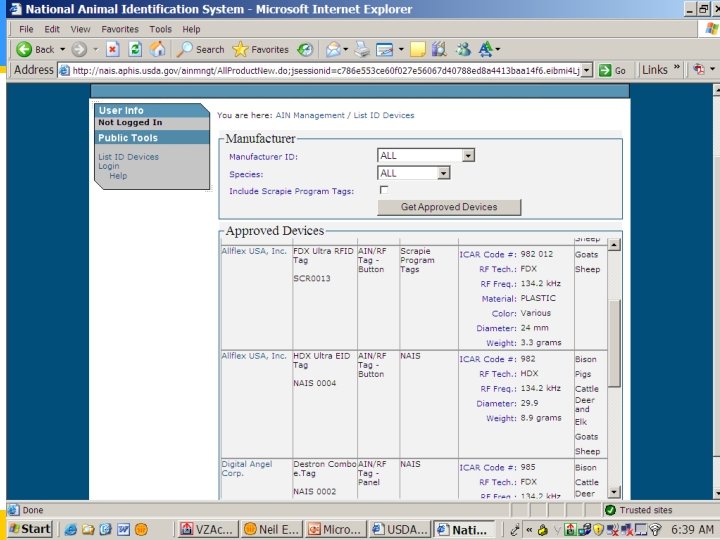Image resolution: width=720 pixels, height=540 pixels.
Task: Select 'NAIS 0004' product code text
Action: pyautogui.click(x=315, y=383)
